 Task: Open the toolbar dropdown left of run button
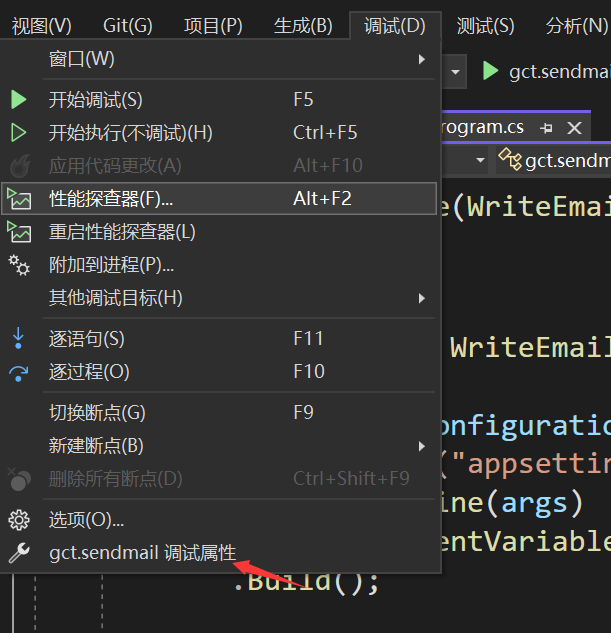[x=456, y=72]
